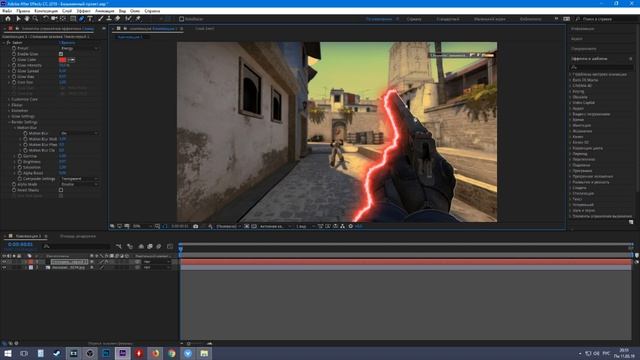
Task: Hide the first timeline layer via eye
Action: tap(4, 262)
